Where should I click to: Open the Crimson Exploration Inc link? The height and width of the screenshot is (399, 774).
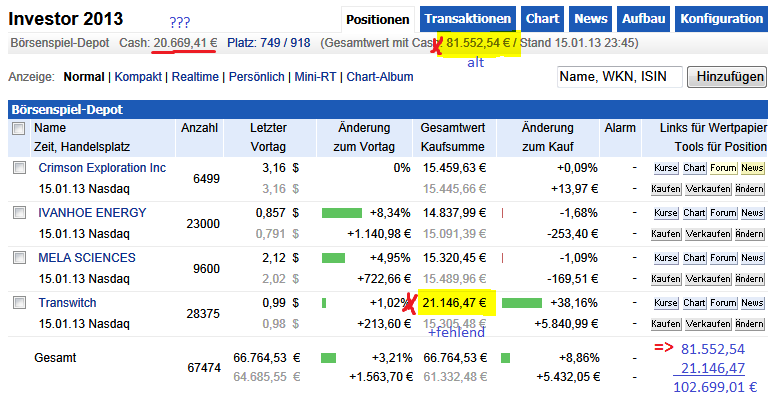102,168
